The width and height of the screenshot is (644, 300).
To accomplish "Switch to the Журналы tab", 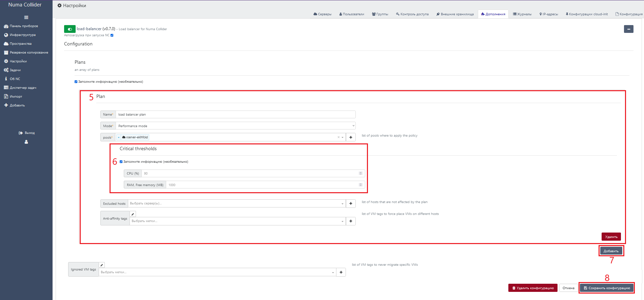I will point(522,14).
